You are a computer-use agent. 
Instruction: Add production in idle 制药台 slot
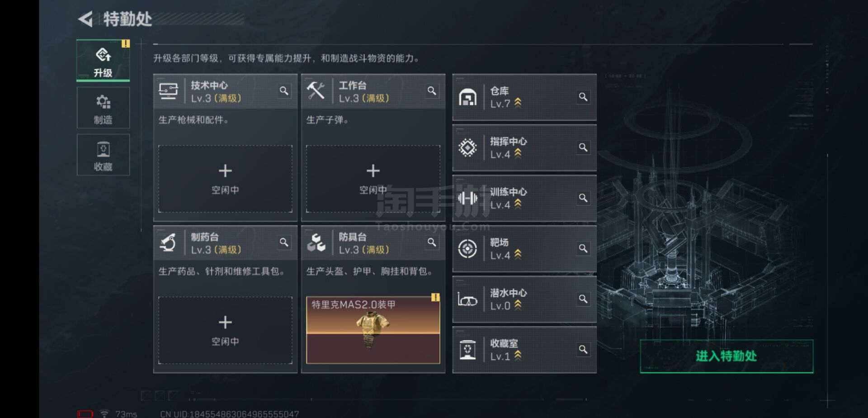coord(225,330)
